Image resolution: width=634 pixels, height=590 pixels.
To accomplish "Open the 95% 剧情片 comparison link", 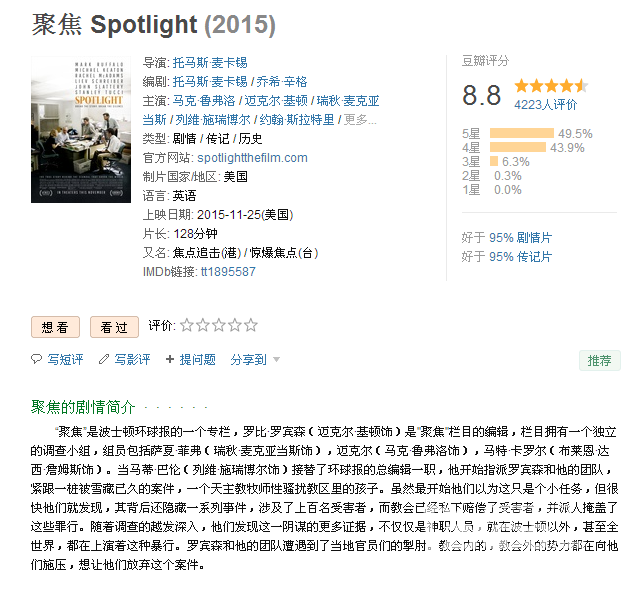I will 520,238.
